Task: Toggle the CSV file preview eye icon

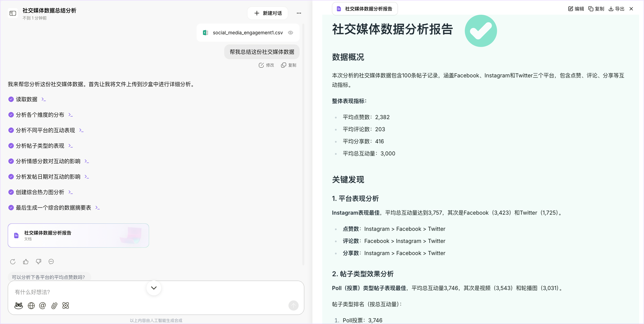Action: 291,33
